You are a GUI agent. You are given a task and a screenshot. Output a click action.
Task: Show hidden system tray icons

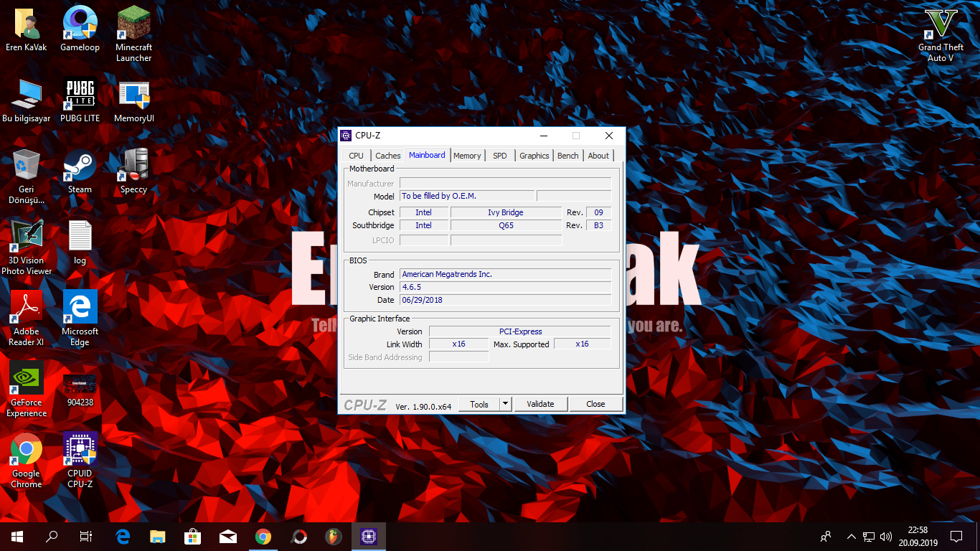tap(852, 536)
